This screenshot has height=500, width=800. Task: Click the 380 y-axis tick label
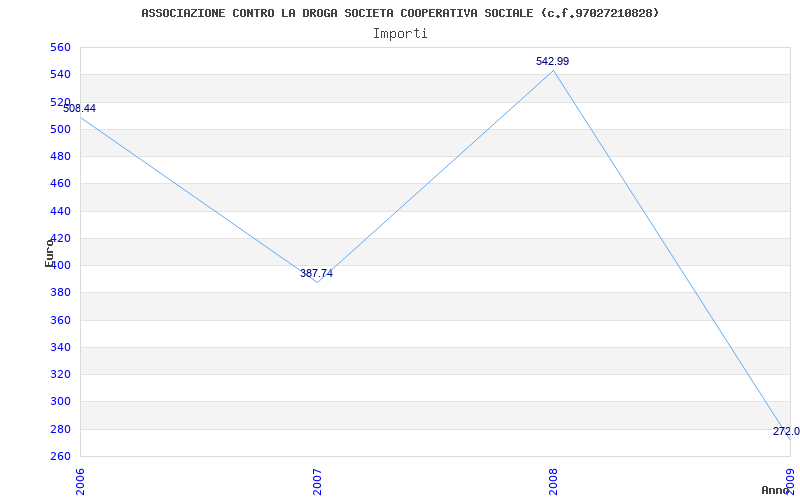point(60,293)
